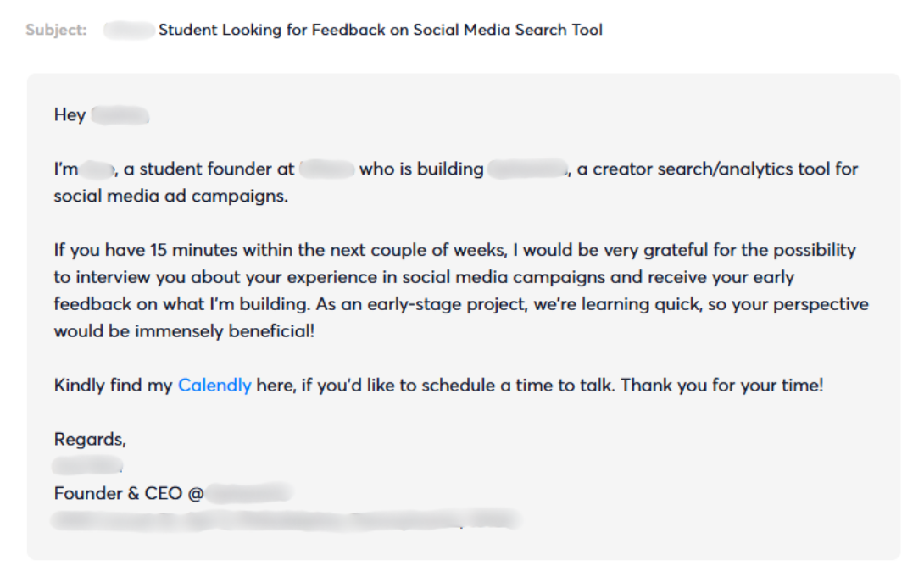The width and height of the screenshot is (924, 588).
Task: Click the sentence starting "If you have 15 minutes"
Action: (455, 250)
